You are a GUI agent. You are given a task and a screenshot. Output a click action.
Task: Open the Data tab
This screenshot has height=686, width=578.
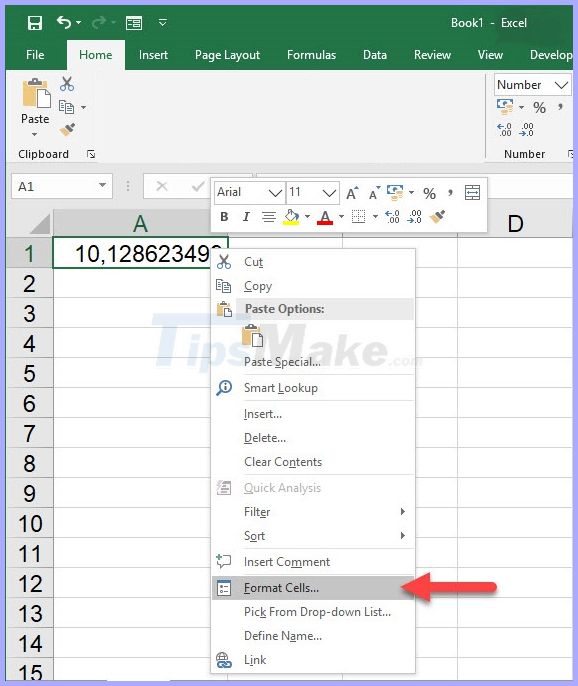tap(375, 55)
